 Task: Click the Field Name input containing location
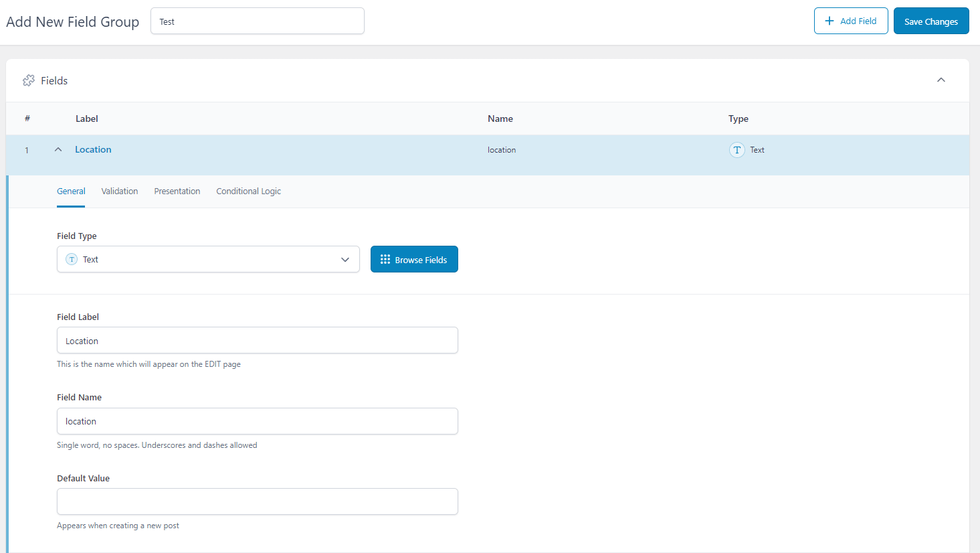tap(257, 420)
